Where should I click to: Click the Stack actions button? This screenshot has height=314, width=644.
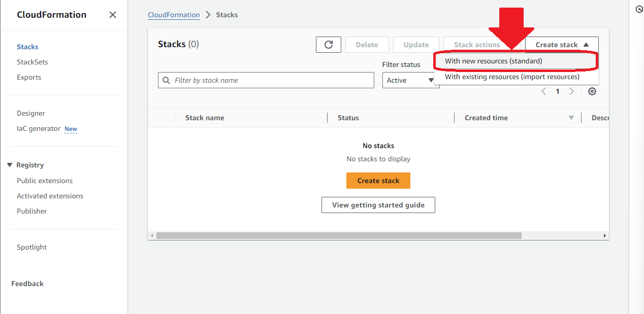point(481,45)
